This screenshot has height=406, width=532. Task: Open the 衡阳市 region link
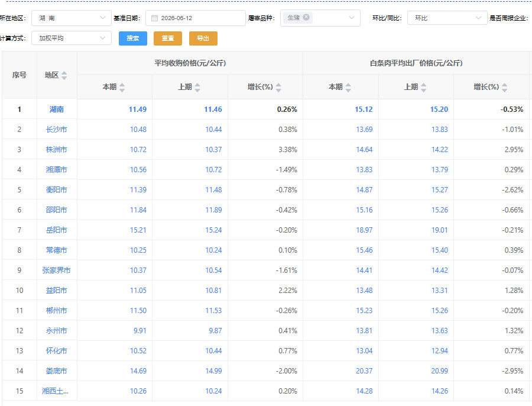[x=57, y=189]
